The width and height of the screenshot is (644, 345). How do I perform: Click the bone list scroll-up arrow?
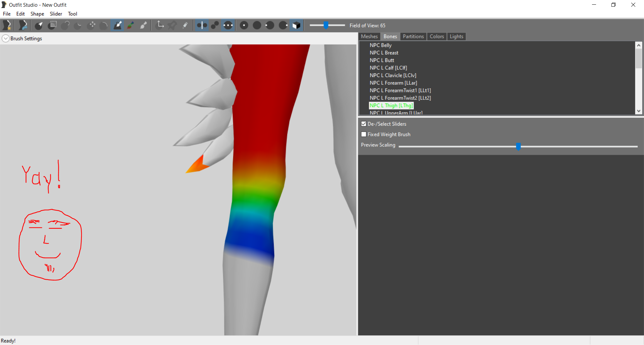tap(639, 45)
